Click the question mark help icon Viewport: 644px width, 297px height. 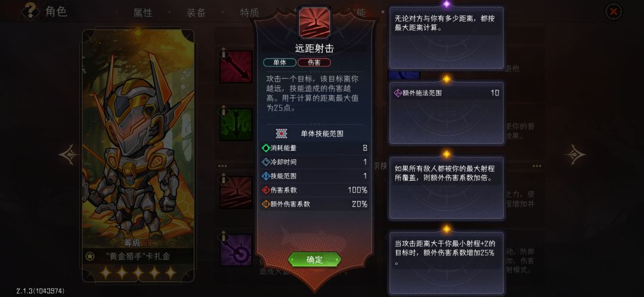30,11
